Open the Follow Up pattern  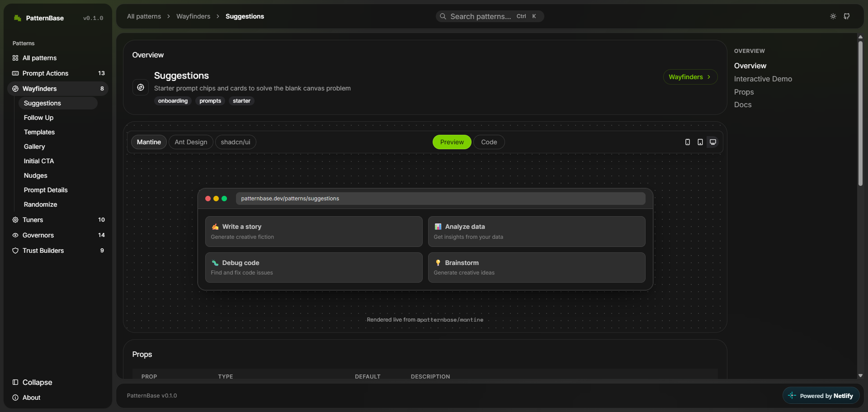(x=58, y=118)
